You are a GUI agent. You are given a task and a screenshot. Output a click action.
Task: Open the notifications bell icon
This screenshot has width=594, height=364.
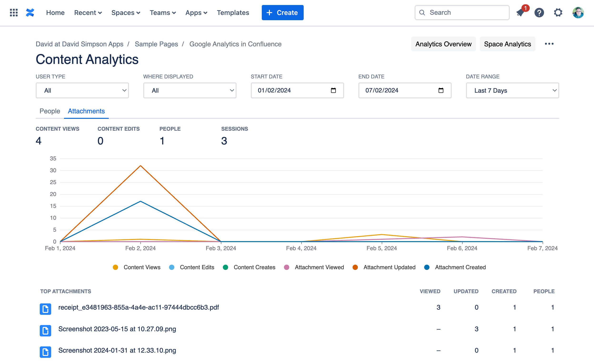(x=521, y=12)
